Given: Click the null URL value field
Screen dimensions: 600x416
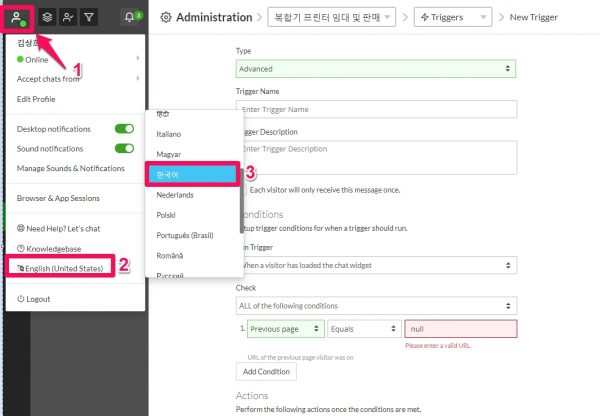Looking at the screenshot, I should pyautogui.click(x=461, y=329).
